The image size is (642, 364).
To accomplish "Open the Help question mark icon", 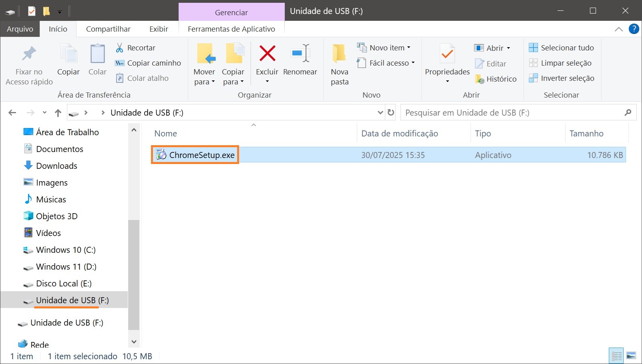I will pos(634,29).
